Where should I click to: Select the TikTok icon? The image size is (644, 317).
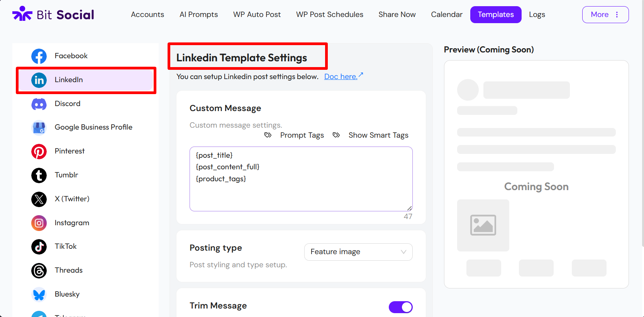tap(39, 247)
